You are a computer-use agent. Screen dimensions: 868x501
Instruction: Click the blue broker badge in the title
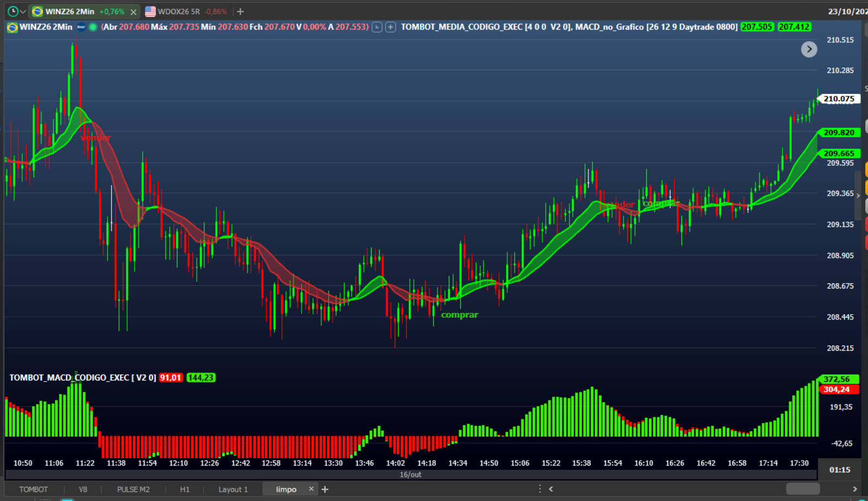[x=82, y=27]
